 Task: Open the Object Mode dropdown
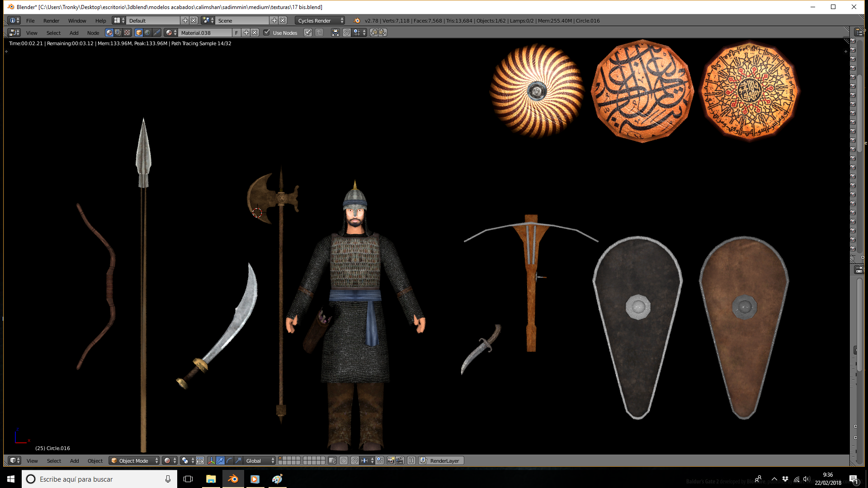[x=134, y=460]
